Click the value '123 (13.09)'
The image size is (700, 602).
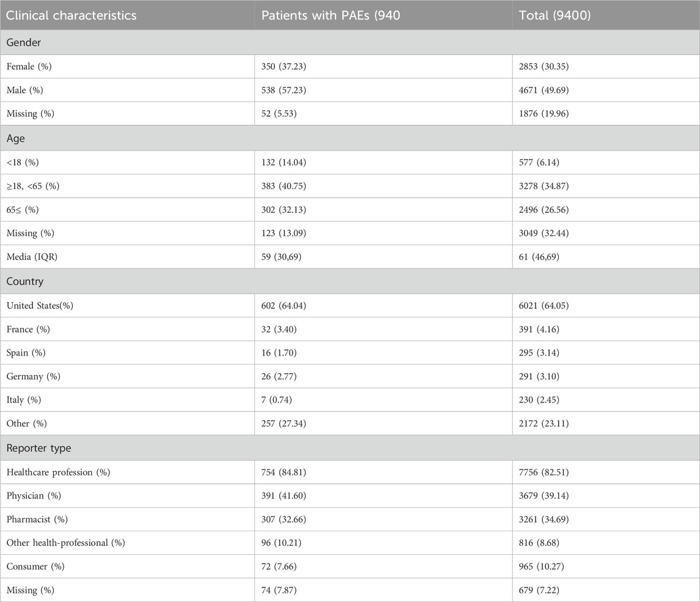click(x=284, y=234)
